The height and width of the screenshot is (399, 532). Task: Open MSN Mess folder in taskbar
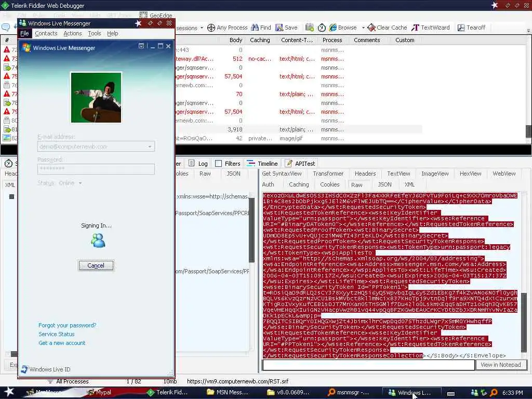228,392
